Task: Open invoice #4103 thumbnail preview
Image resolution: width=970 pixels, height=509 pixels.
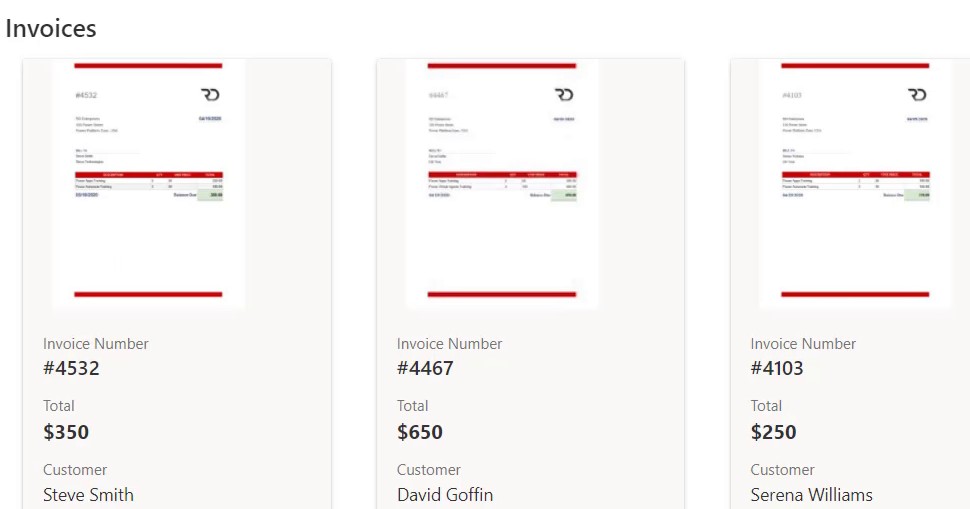Action: click(x=855, y=184)
